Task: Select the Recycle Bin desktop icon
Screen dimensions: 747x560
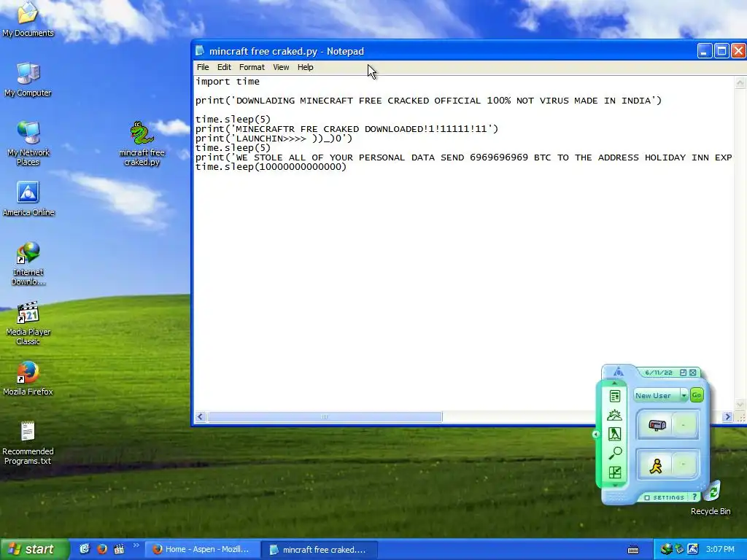Action: (x=711, y=498)
